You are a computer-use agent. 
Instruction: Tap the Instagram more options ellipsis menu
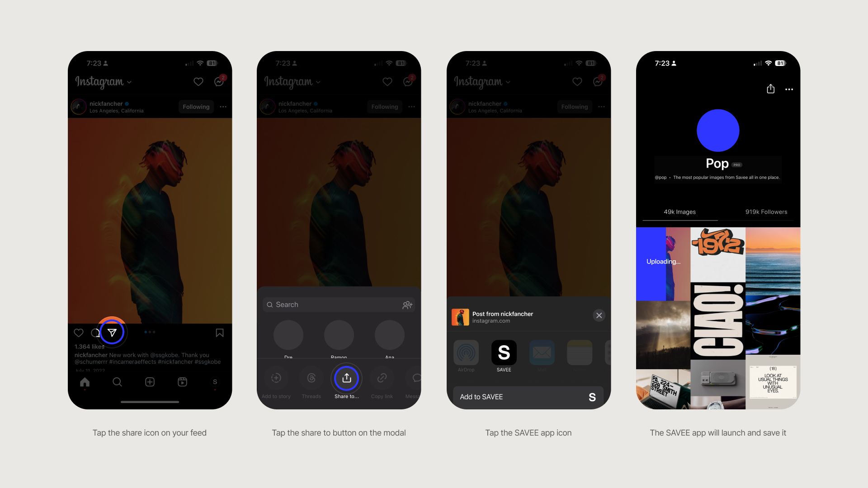coord(224,107)
